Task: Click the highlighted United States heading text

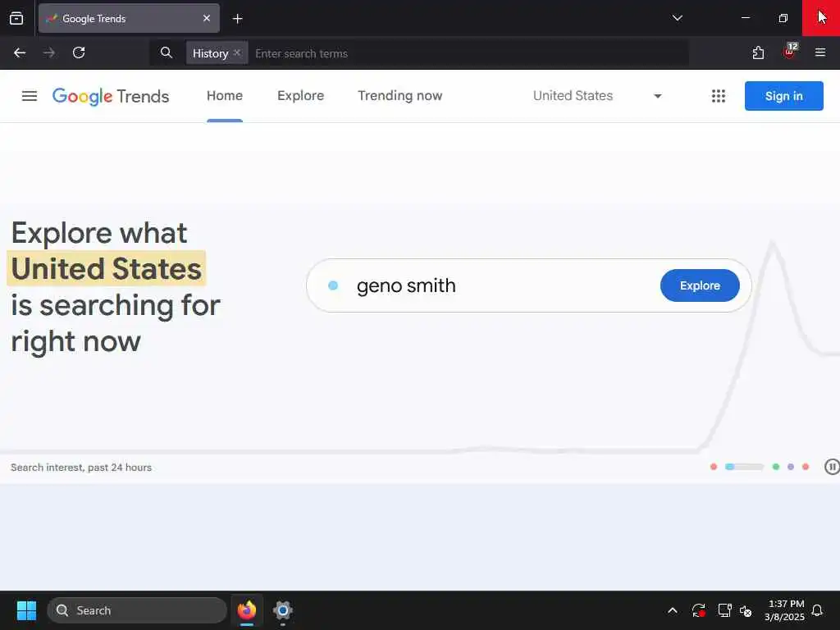Action: 106,268
